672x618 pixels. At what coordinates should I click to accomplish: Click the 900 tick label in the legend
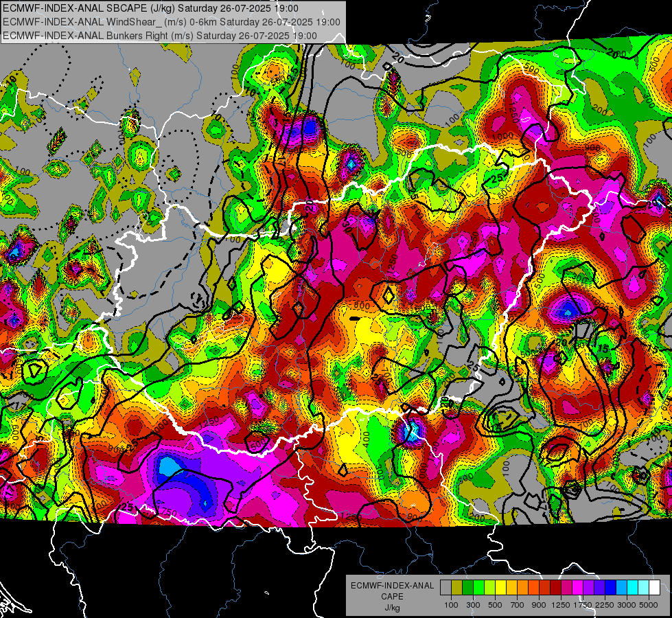[x=539, y=605]
